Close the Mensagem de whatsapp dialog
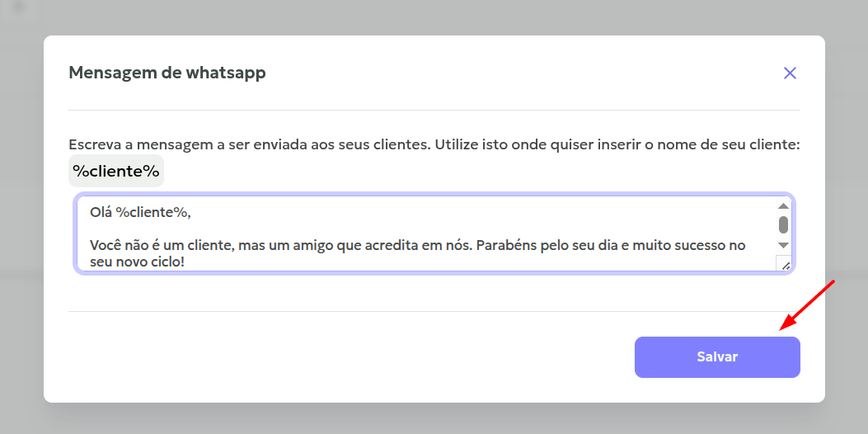868x434 pixels. 790,73
